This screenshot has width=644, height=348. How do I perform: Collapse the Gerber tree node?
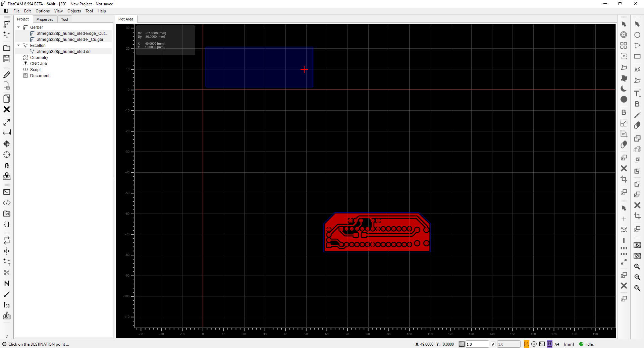[19, 27]
